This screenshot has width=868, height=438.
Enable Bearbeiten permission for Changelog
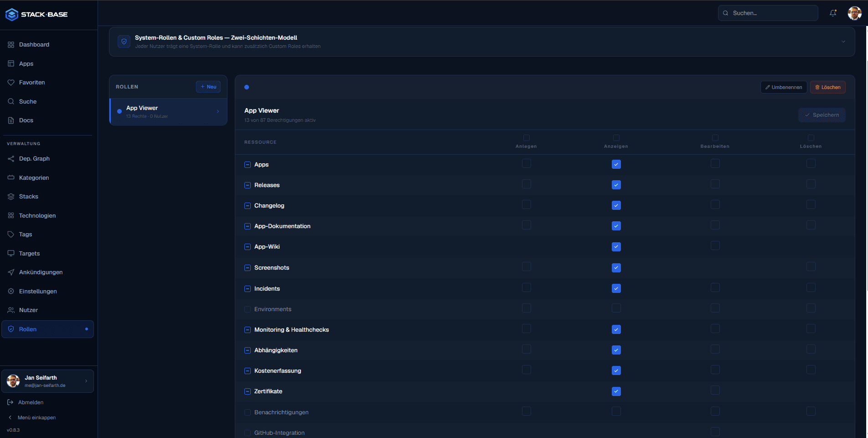coord(715,205)
